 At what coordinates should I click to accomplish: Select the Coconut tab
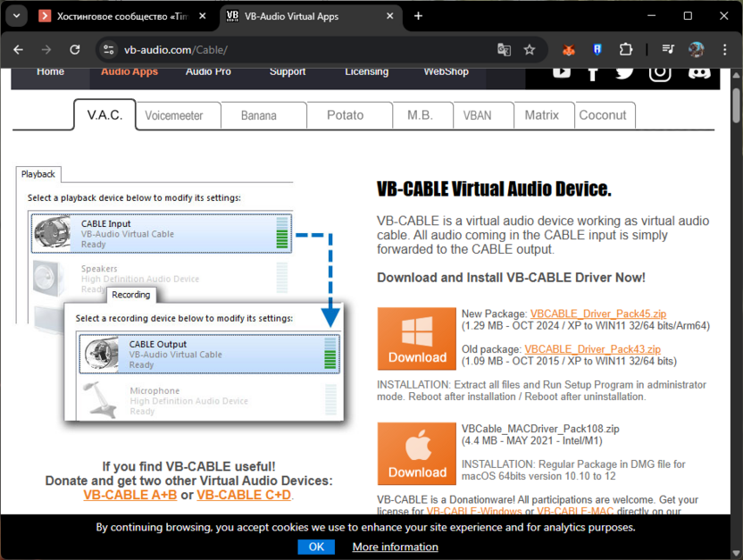click(603, 115)
